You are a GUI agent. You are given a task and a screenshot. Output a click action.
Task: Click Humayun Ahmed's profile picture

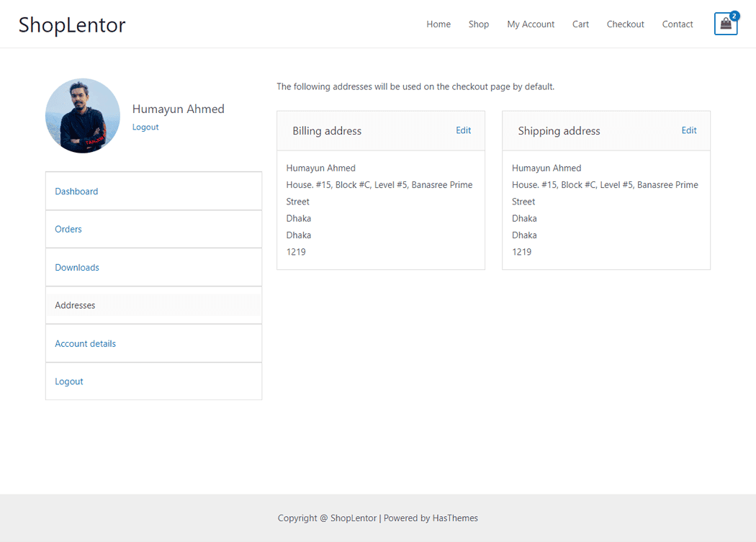click(83, 116)
